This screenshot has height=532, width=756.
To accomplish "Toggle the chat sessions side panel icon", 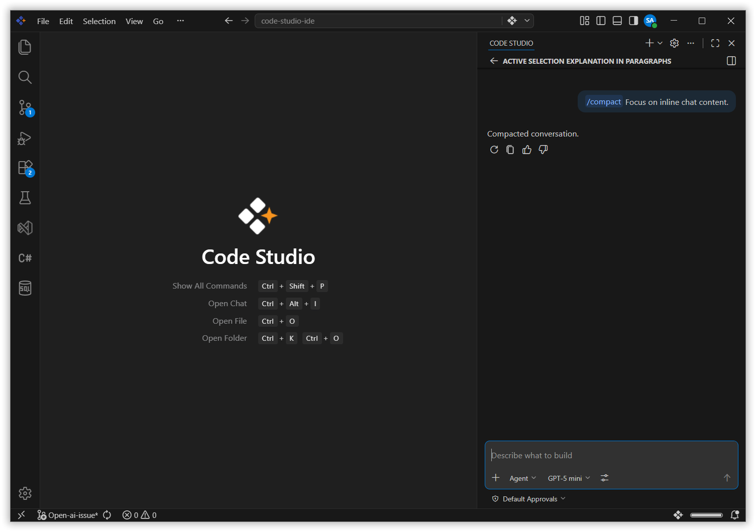I will (731, 61).
